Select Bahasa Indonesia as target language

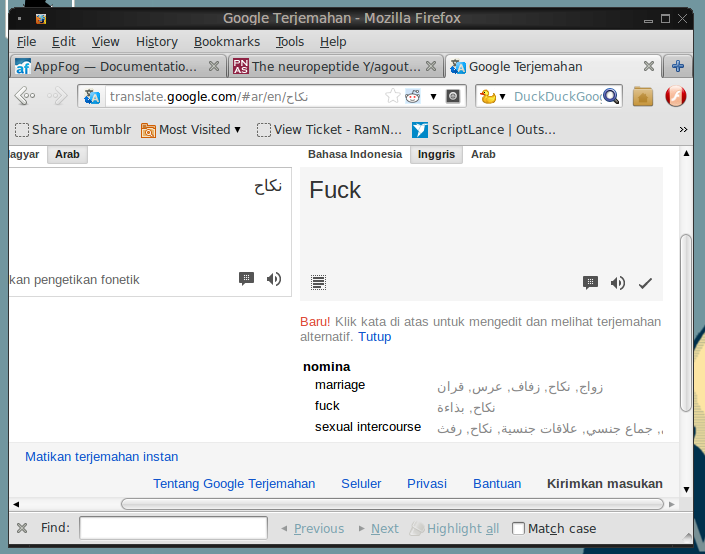(x=355, y=154)
